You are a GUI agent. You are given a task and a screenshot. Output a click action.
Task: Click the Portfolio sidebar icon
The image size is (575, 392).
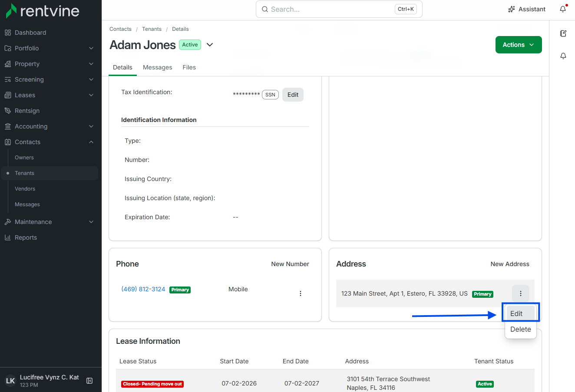[8, 48]
